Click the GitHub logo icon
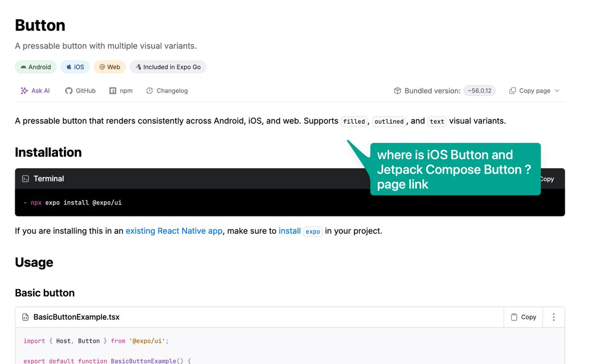 [x=69, y=91]
